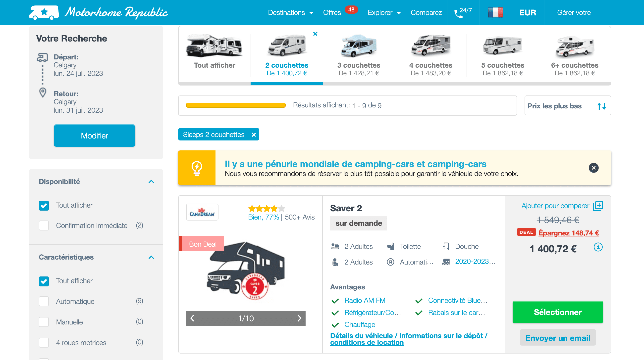
Task: Uncheck Tout afficher under Caractéristiques
Action: click(44, 281)
